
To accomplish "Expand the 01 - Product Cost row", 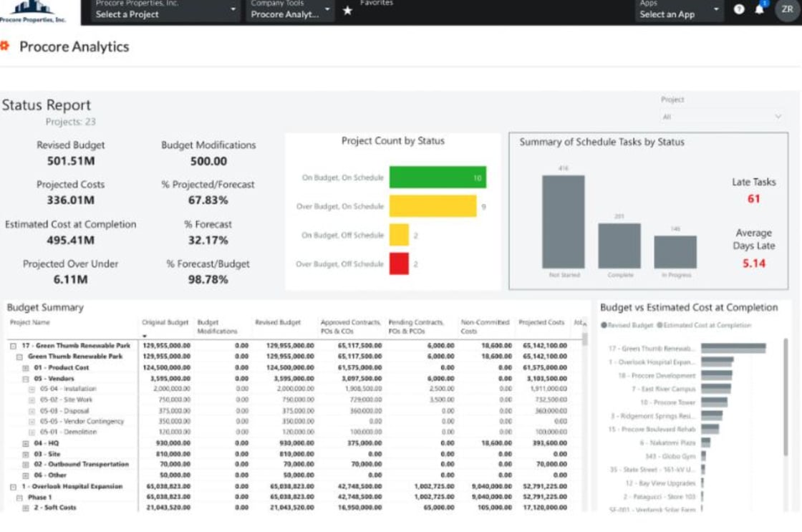I will point(26,368).
